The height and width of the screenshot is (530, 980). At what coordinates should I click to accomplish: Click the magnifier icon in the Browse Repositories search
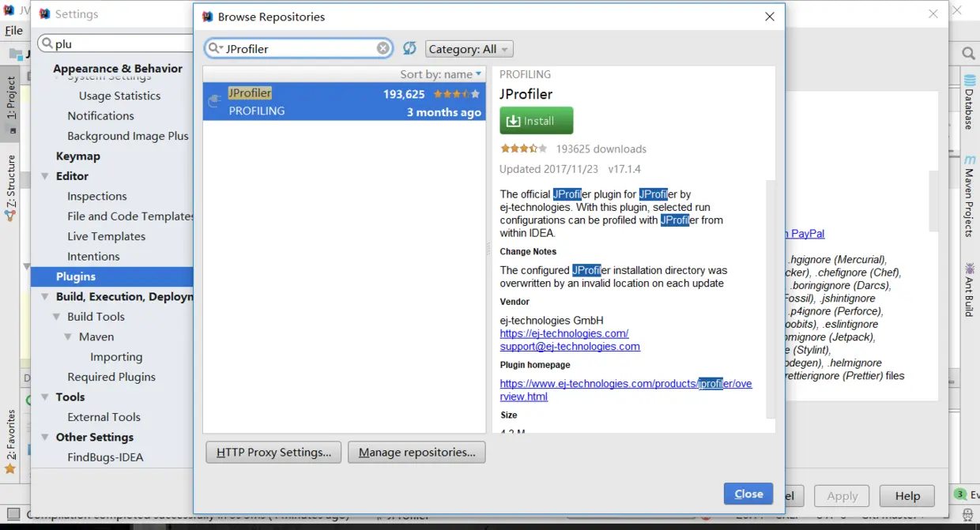point(213,48)
